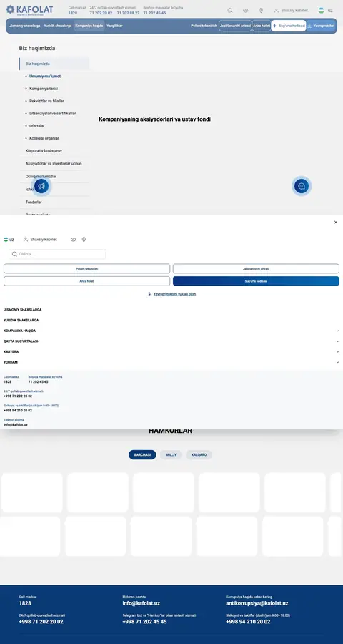Open Ochiq ma'lumotlar in the sidebar
343x644 pixels.
coord(41,176)
